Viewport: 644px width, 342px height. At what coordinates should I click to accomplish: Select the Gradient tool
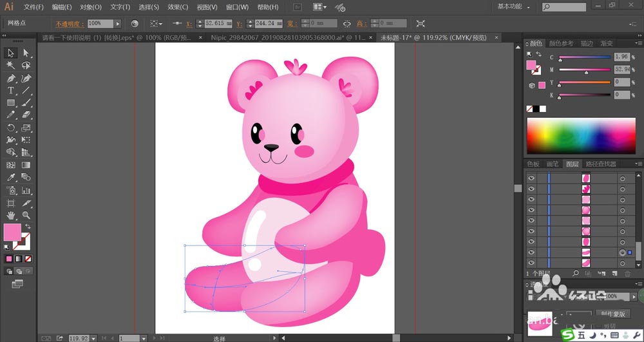[x=26, y=165]
